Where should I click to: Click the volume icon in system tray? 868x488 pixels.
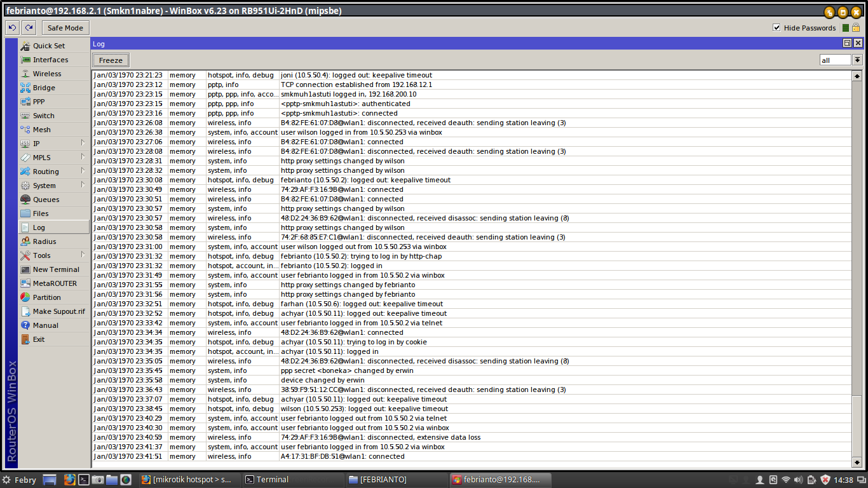[799, 480]
